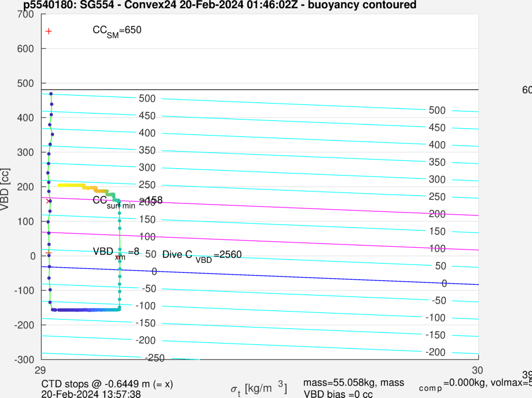Image resolution: width=532 pixels, height=398 pixels.
Task: Click the timestamp '20-Feb-2024 13:57:38'
Action: point(91,394)
